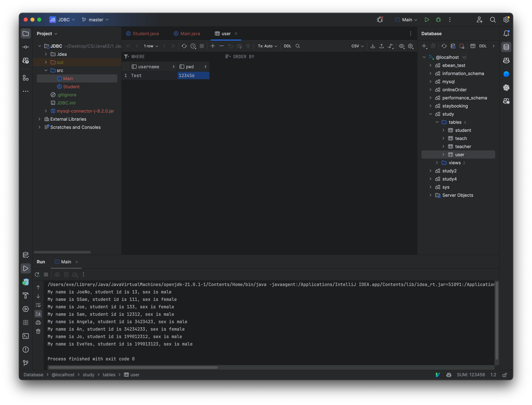The image size is (532, 405).
Task: Rerun the Main application in Run panel
Action: 37,275
